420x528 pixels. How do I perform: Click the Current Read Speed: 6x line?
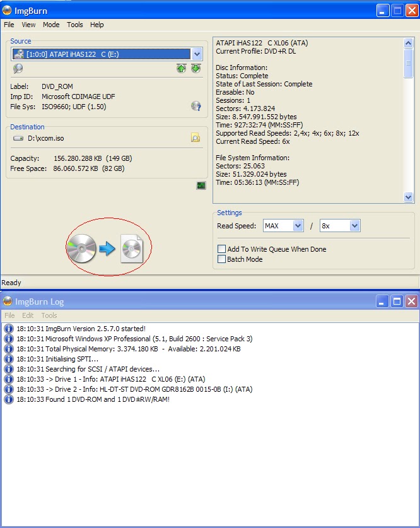pyautogui.click(x=253, y=141)
